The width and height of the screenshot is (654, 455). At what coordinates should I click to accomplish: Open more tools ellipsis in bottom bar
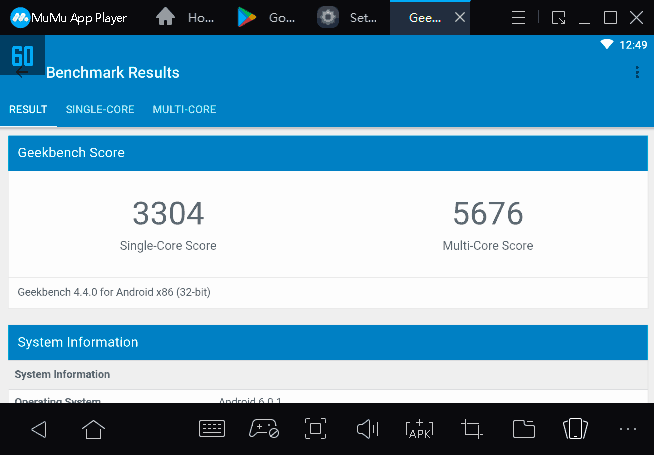tap(628, 429)
